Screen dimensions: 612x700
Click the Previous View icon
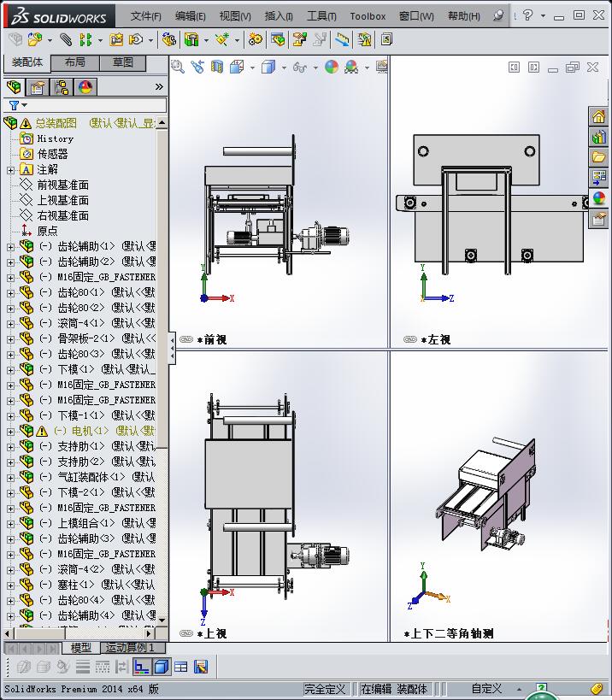197,67
